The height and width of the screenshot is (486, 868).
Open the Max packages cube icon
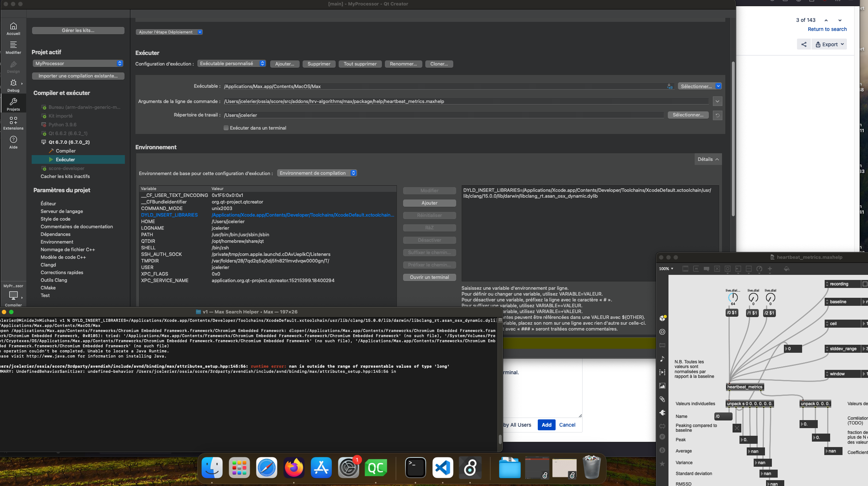(662, 318)
